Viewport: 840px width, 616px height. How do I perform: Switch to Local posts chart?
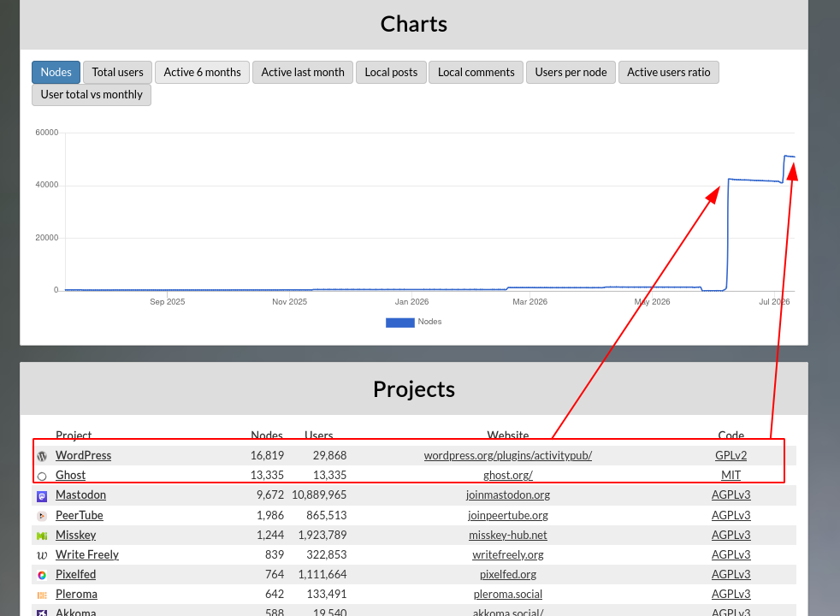tap(391, 73)
